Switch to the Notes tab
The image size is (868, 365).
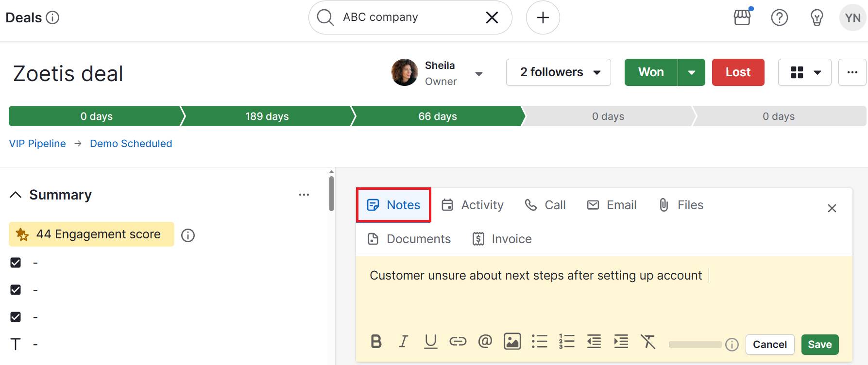click(393, 205)
